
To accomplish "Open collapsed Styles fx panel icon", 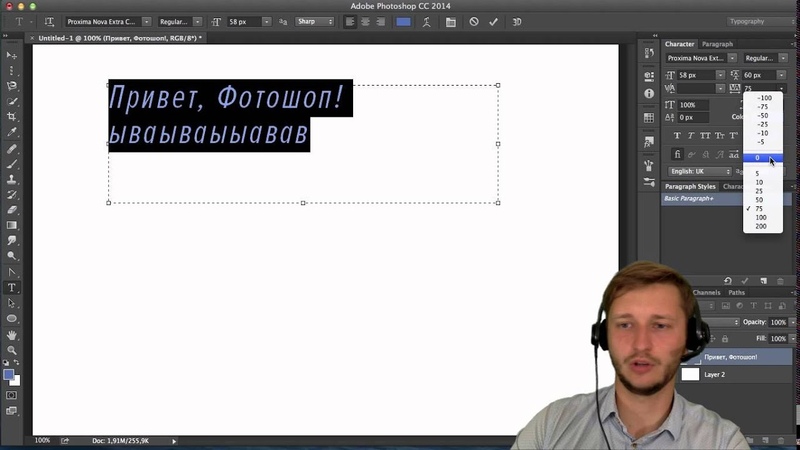I will pyautogui.click(x=649, y=142).
